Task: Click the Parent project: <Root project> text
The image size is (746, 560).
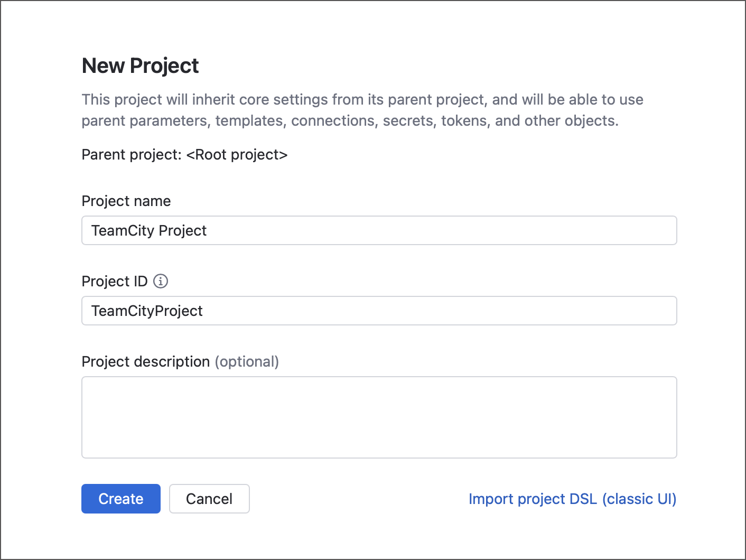Action: coord(184,154)
